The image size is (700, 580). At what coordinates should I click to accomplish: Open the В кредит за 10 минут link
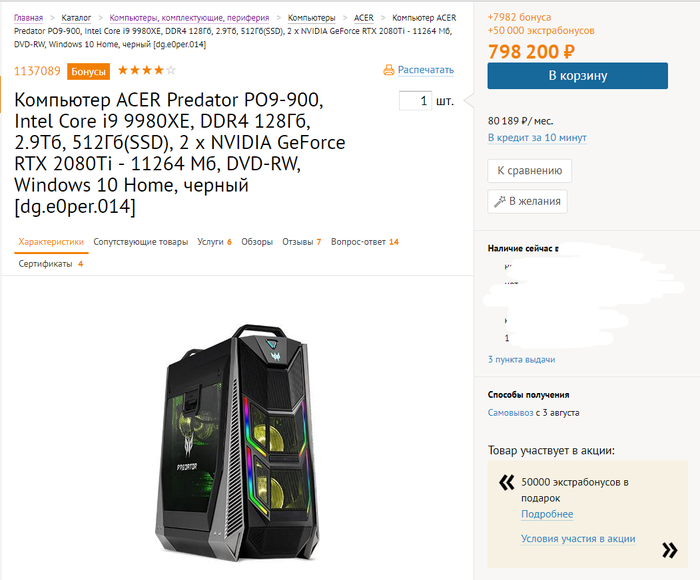(x=537, y=137)
